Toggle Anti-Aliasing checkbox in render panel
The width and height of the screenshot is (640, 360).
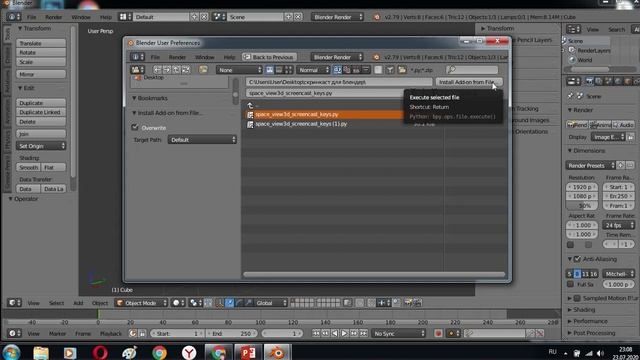point(577,259)
